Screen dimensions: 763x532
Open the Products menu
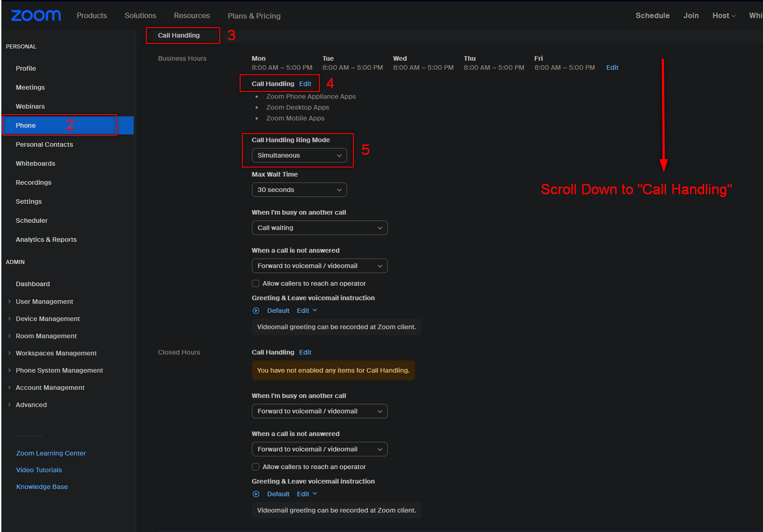coord(92,15)
